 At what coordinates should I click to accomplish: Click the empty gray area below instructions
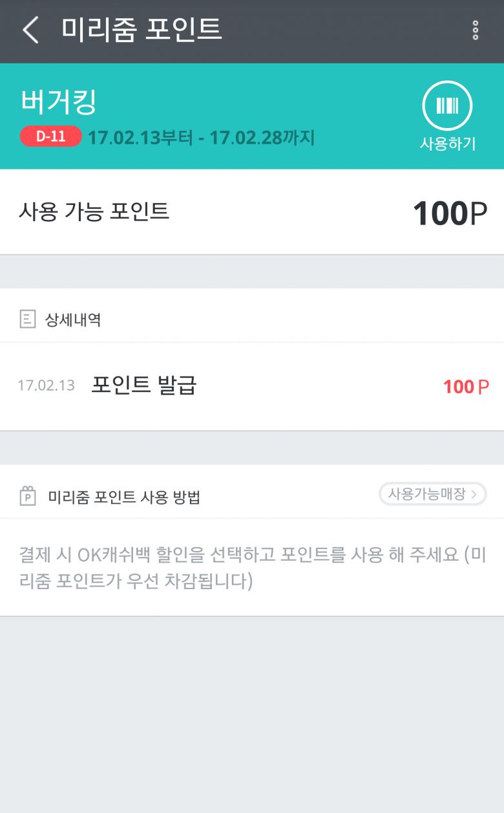[x=252, y=711]
